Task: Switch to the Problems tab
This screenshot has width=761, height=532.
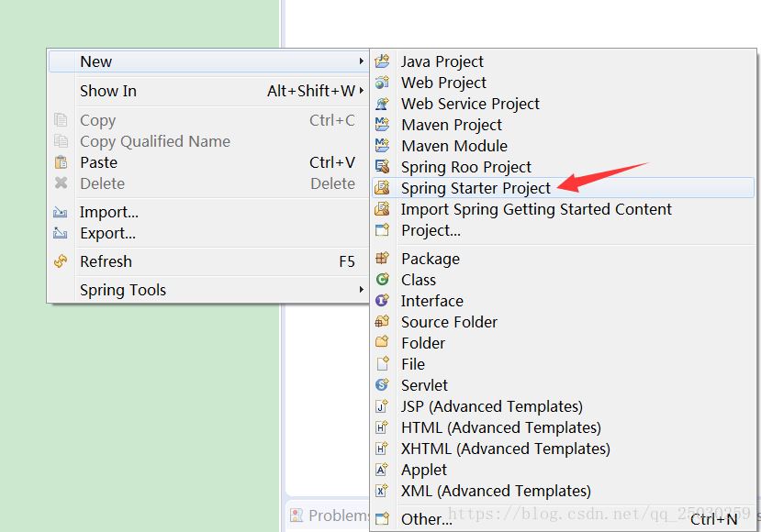Action: pyautogui.click(x=330, y=515)
